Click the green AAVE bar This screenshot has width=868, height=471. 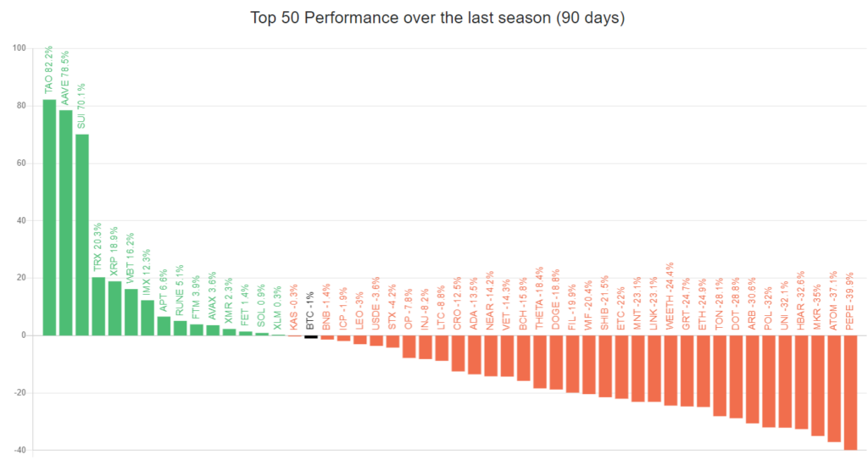(65, 222)
